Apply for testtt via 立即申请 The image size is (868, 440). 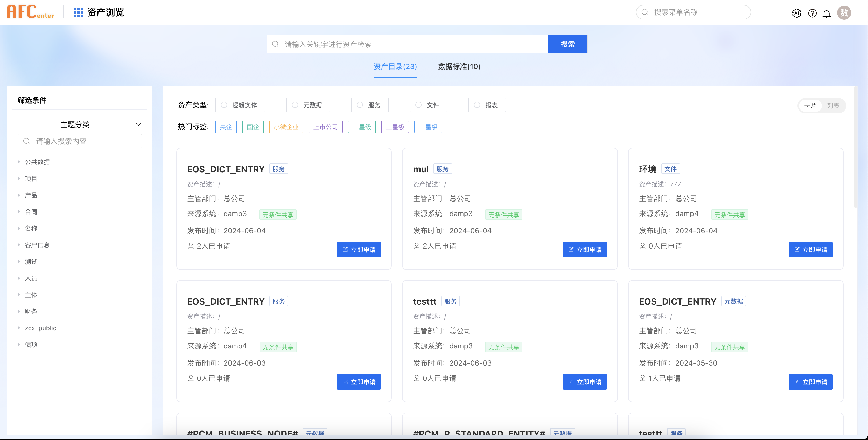pyautogui.click(x=584, y=382)
